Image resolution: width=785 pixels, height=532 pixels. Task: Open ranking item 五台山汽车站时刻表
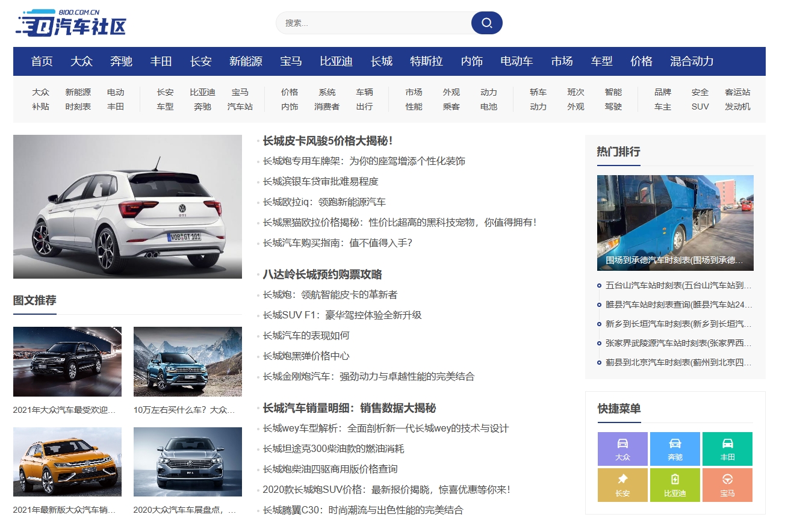[678, 285]
